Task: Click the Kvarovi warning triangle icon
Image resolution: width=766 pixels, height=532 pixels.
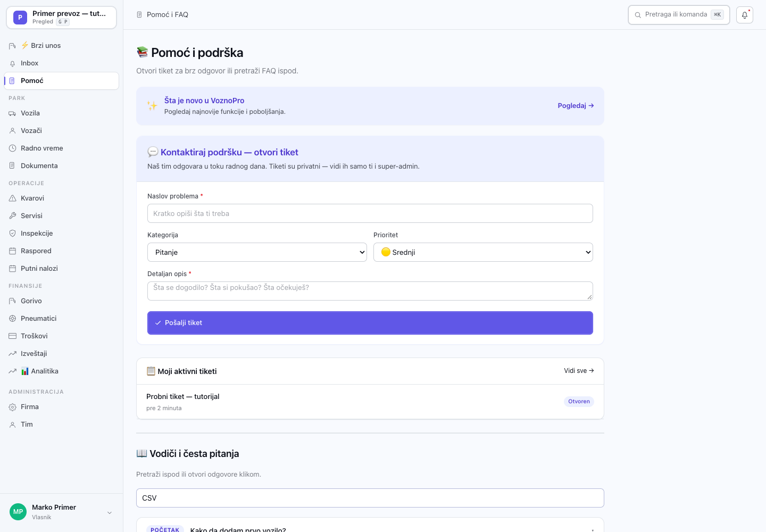Action: coord(12,198)
